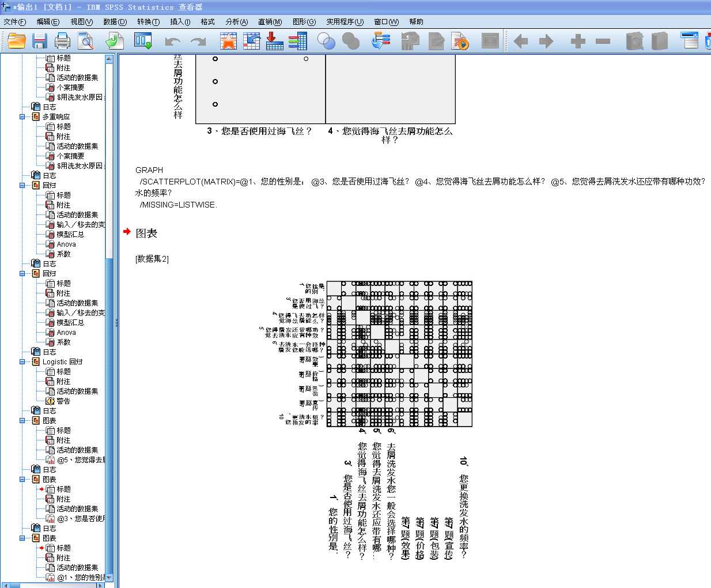Click the outline pane vertical scrollbar thumb
This screenshot has width=711, height=588.
click(x=109, y=415)
